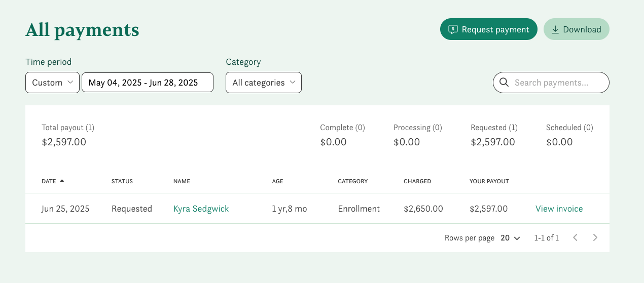Click the Charged column header
Viewport: 644px width, 283px height.
coord(417,181)
